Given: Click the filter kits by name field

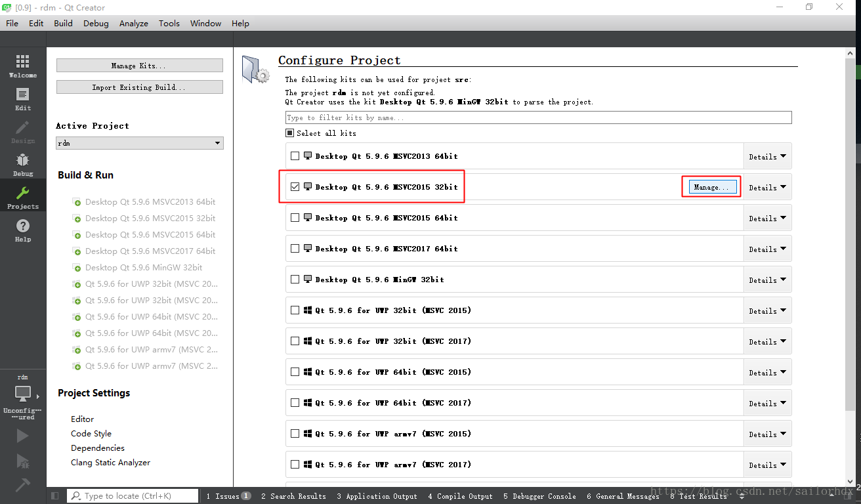Looking at the screenshot, I should coord(538,117).
